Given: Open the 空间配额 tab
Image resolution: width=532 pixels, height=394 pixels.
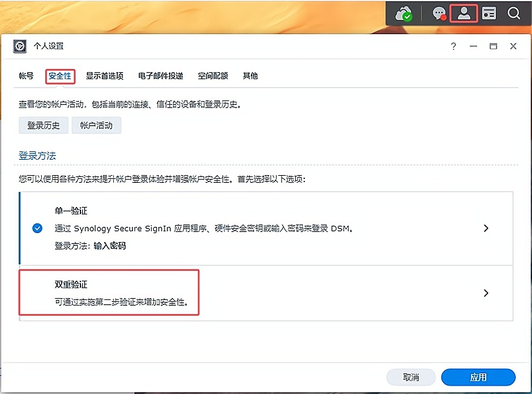Looking at the screenshot, I should (213, 76).
